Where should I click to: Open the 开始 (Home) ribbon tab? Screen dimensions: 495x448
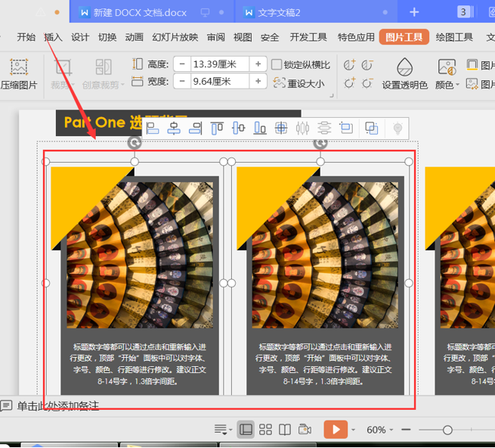click(26, 37)
